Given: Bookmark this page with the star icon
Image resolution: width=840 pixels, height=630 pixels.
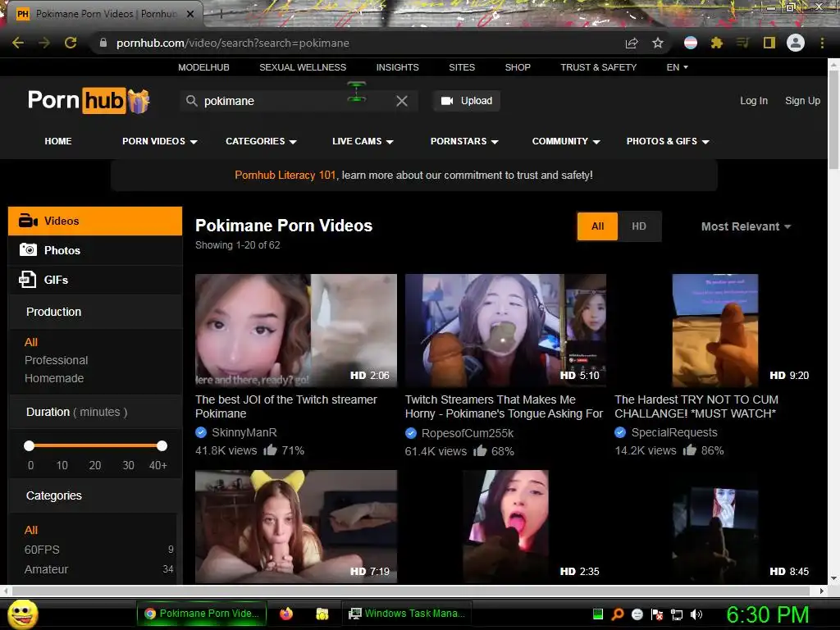Looking at the screenshot, I should click(x=658, y=43).
